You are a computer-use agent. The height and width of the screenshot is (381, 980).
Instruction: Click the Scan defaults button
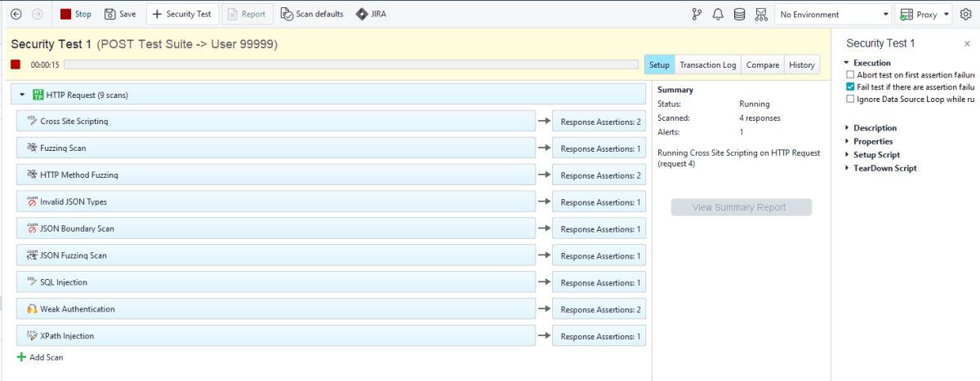[x=311, y=14]
